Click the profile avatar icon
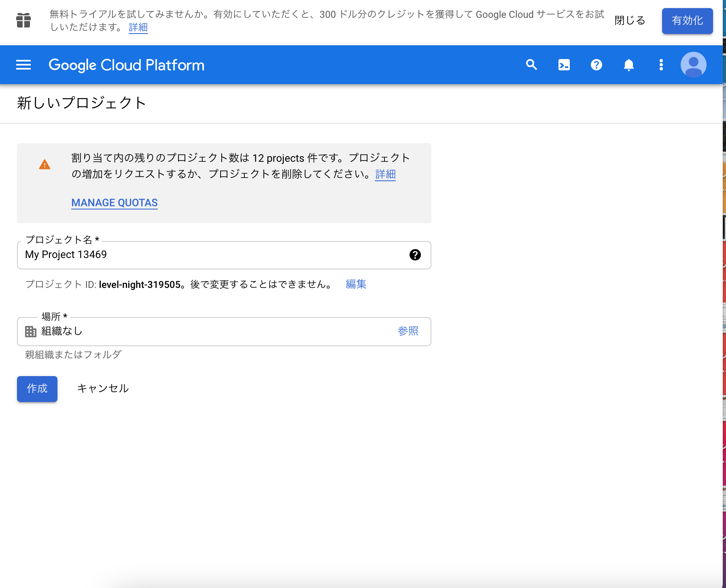The image size is (726, 588). click(x=693, y=65)
